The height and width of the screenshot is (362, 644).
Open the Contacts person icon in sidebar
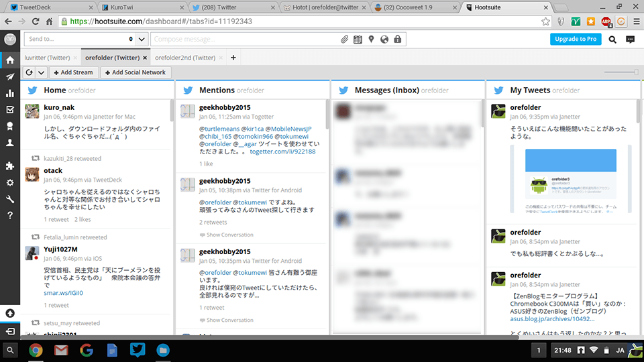[10, 142]
